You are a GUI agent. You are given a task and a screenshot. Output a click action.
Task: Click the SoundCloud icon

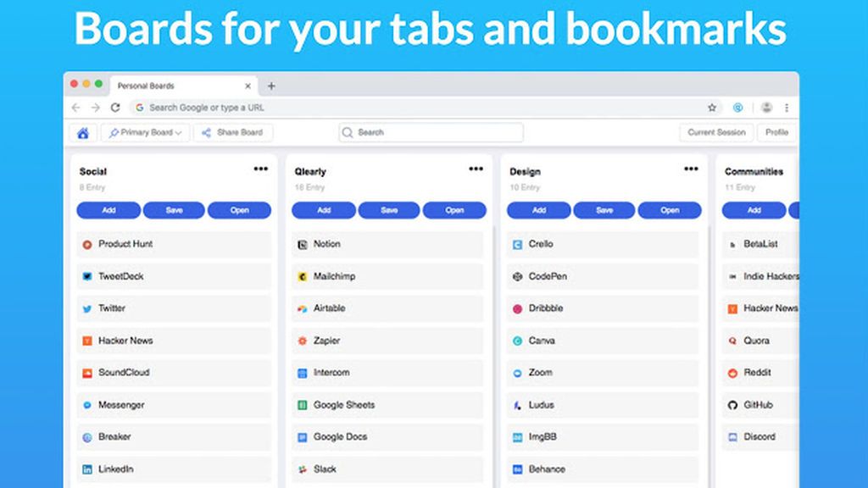[87, 373]
